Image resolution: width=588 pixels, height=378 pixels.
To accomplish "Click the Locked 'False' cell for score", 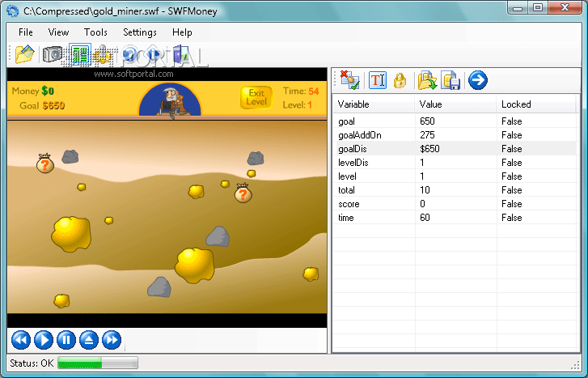I will click(511, 204).
